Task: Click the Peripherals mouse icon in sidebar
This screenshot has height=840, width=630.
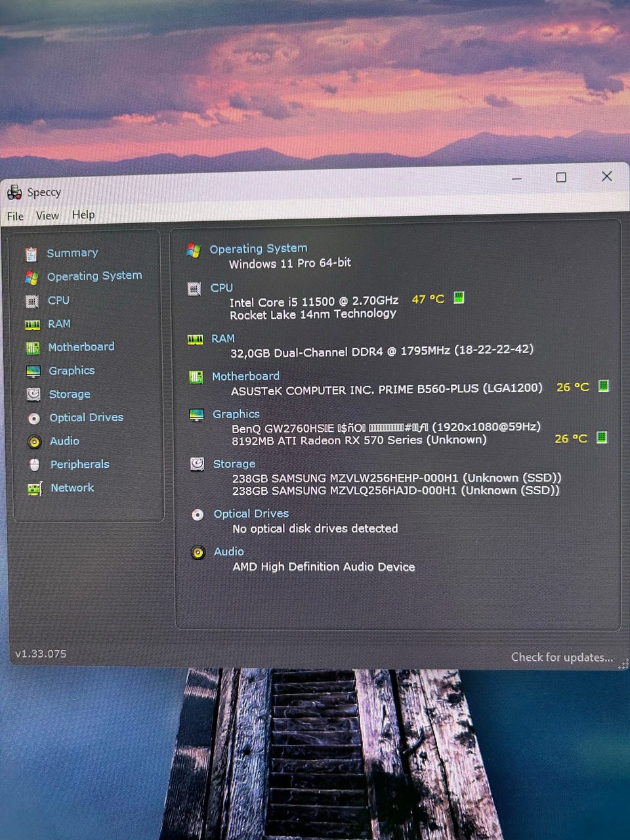Action: point(35,465)
